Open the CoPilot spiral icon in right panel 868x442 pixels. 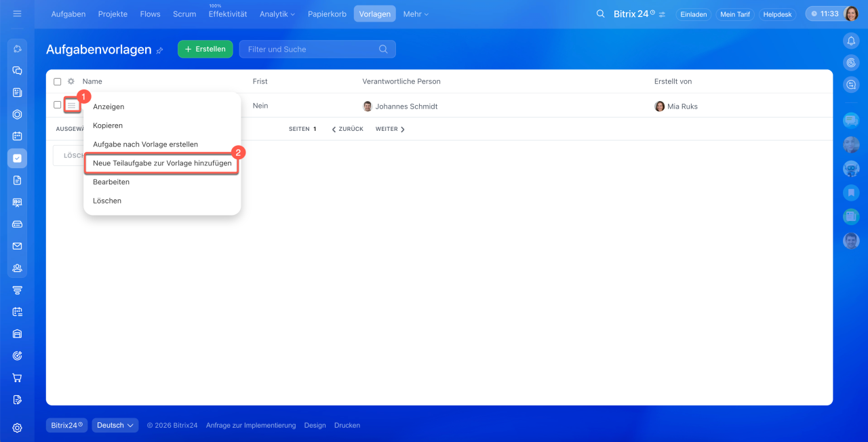[x=851, y=63]
